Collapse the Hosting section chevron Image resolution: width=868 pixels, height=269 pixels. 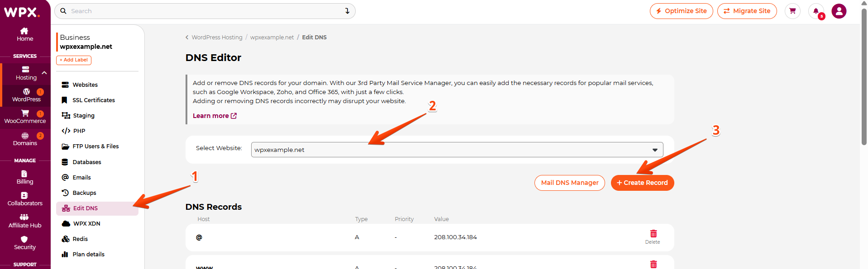[44, 73]
